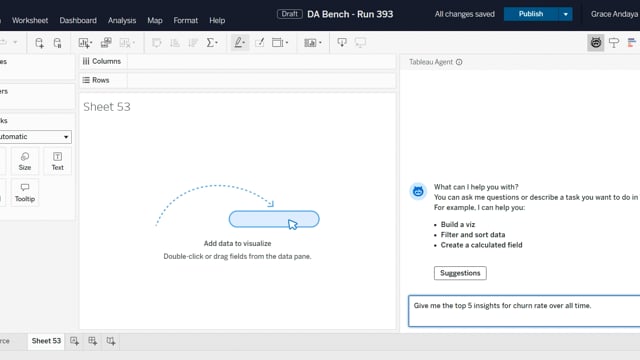Expand the Clear Sheet dropdown arrow
Screen dimensions: 640x360
tap(133, 42)
